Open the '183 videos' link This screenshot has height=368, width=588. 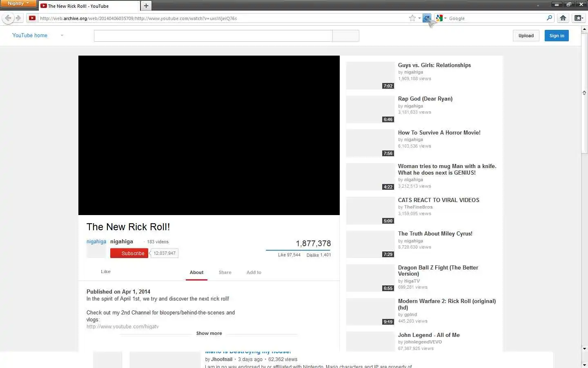pyautogui.click(x=158, y=242)
